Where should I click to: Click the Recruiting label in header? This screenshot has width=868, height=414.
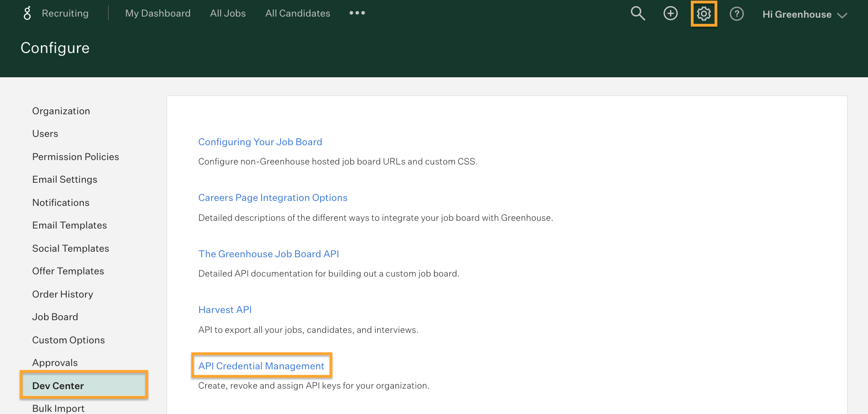[65, 13]
